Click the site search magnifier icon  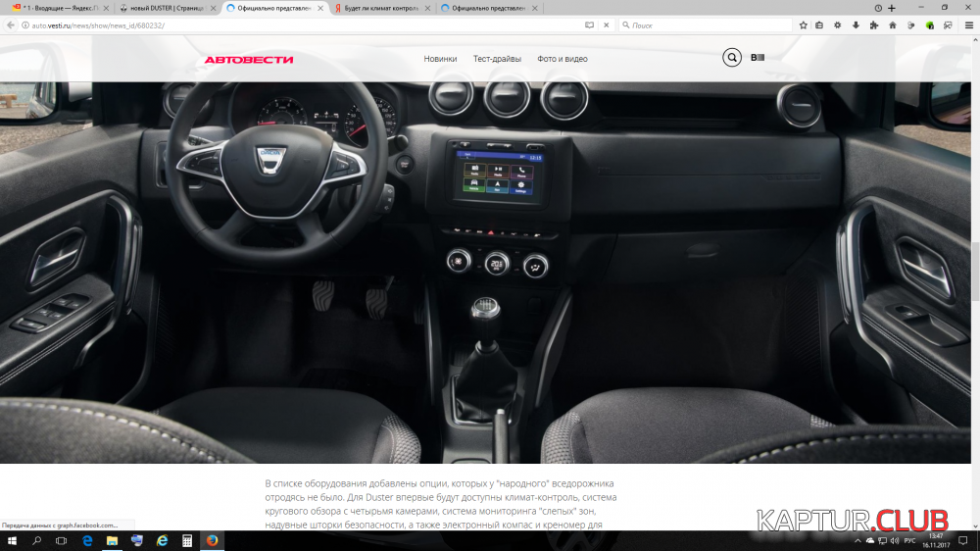[731, 58]
